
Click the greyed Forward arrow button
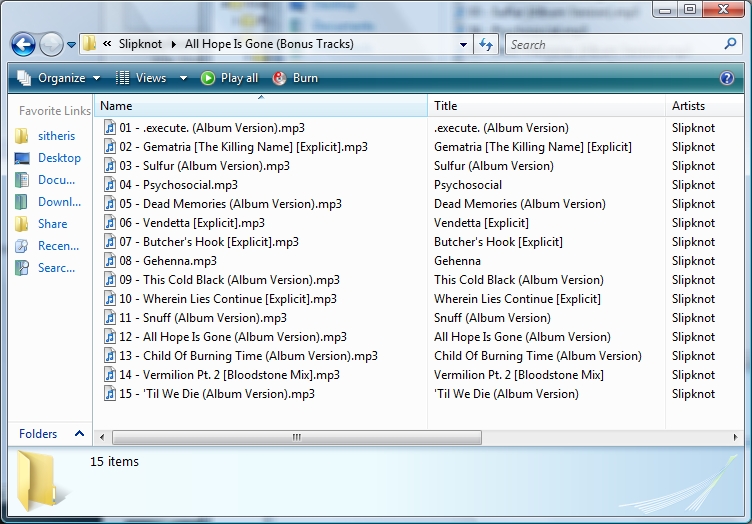[51, 45]
